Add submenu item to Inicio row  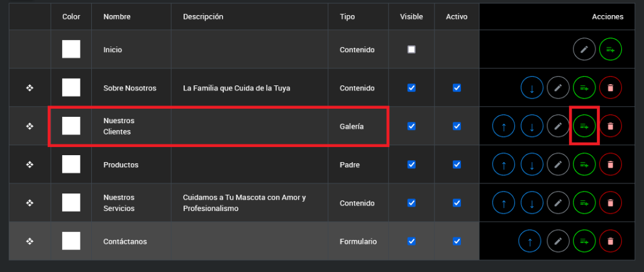tap(610, 49)
